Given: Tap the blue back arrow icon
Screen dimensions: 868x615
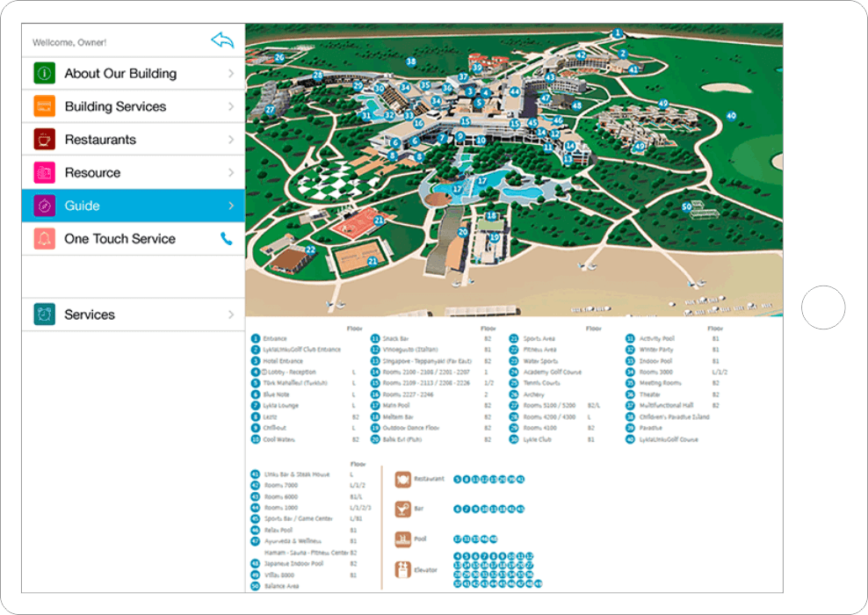Looking at the screenshot, I should (x=222, y=40).
